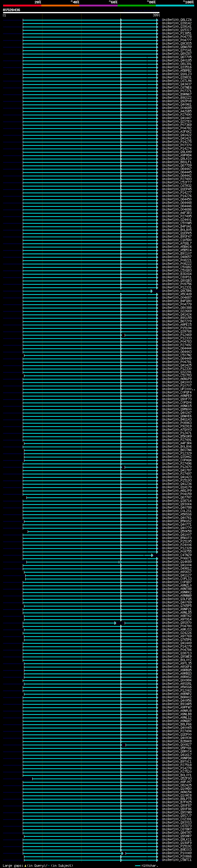
Task: Select the truncated UniRef100_UPI000.. label
Action: click(178, 389)
